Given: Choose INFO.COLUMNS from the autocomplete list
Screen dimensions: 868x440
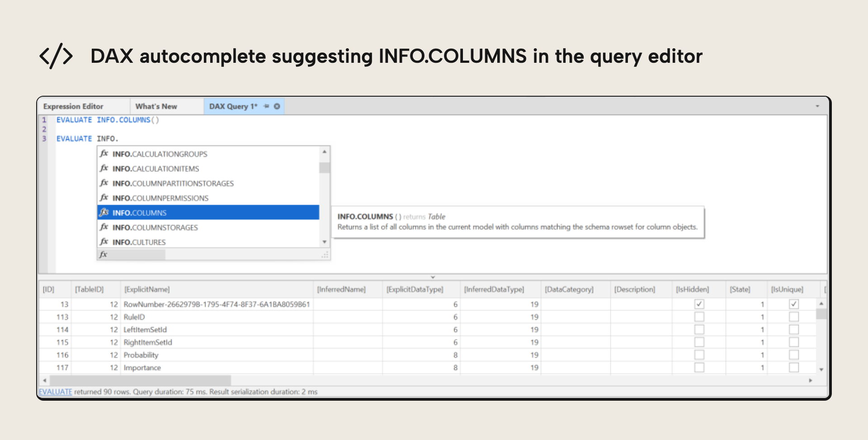Looking at the screenshot, I should pyautogui.click(x=208, y=212).
